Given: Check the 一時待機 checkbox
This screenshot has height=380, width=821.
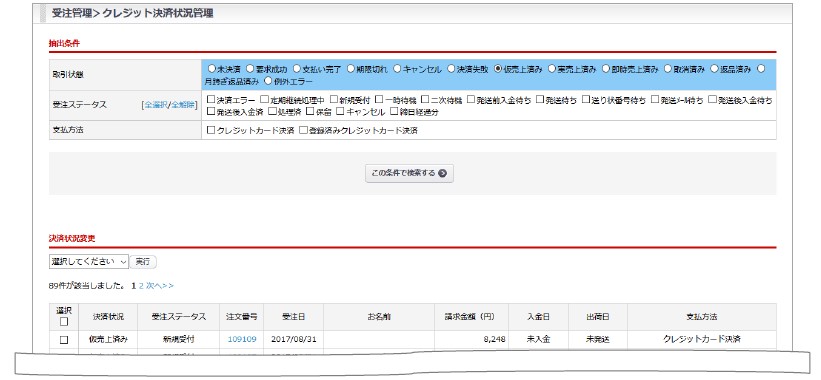Looking at the screenshot, I should 379,99.
